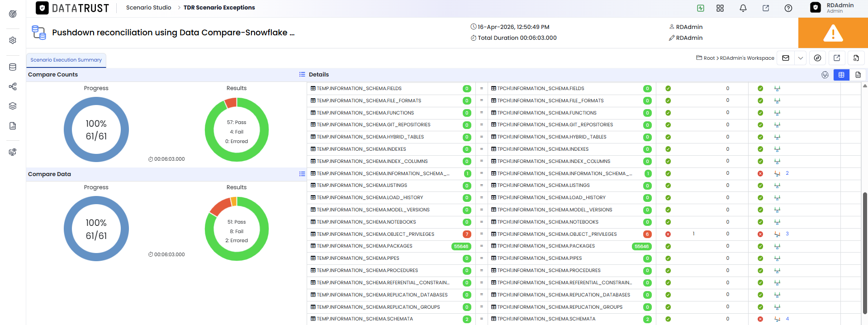Open the help question mark icon
This screenshot has height=325, width=868.
coord(788,8)
